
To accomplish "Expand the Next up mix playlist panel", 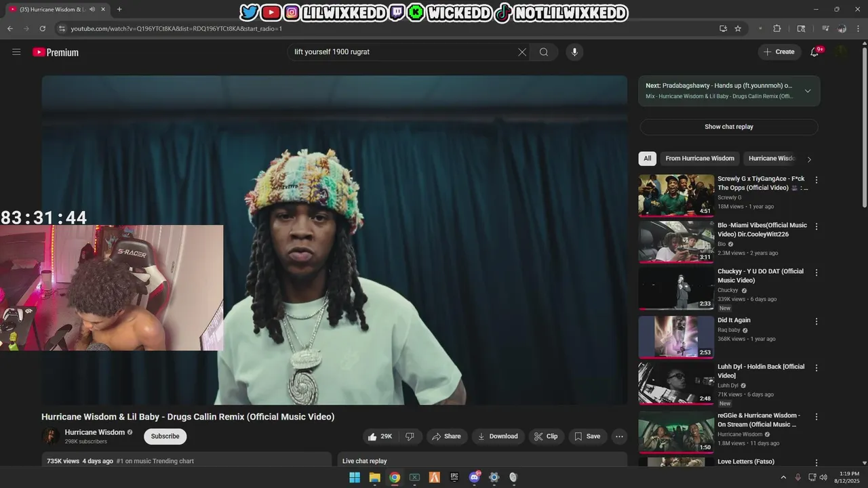I will click(x=808, y=91).
